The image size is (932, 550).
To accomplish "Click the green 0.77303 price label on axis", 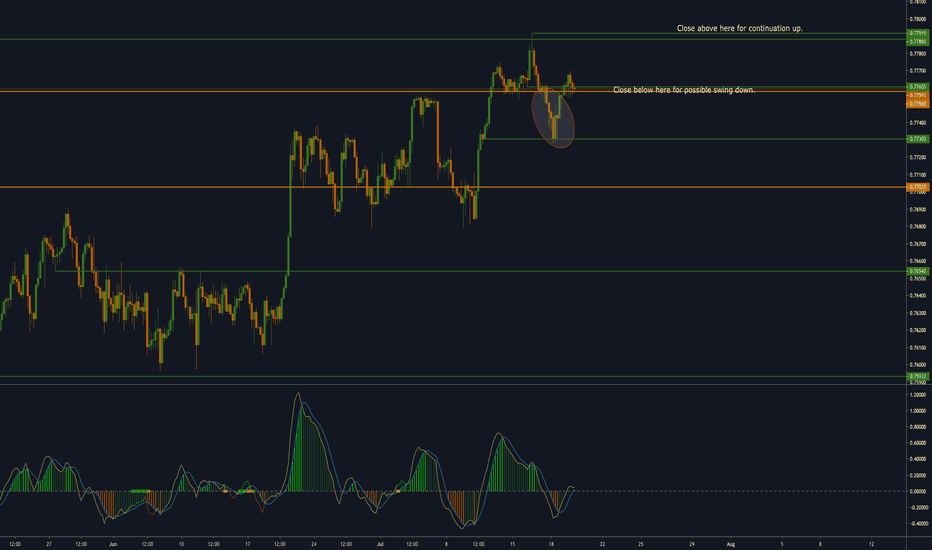I will coord(918,139).
